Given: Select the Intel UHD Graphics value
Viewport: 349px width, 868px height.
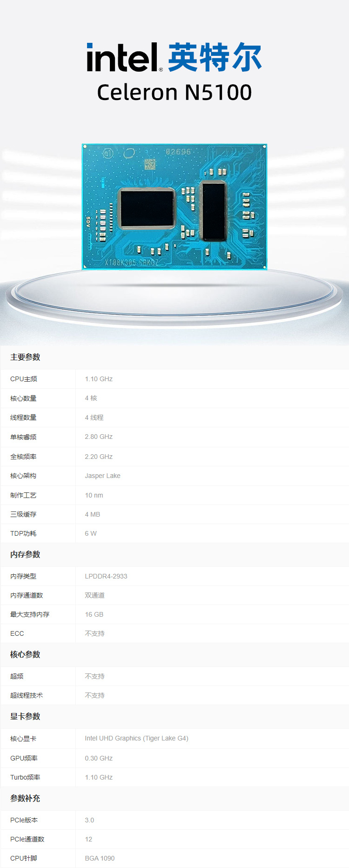Looking at the screenshot, I should (x=137, y=738).
